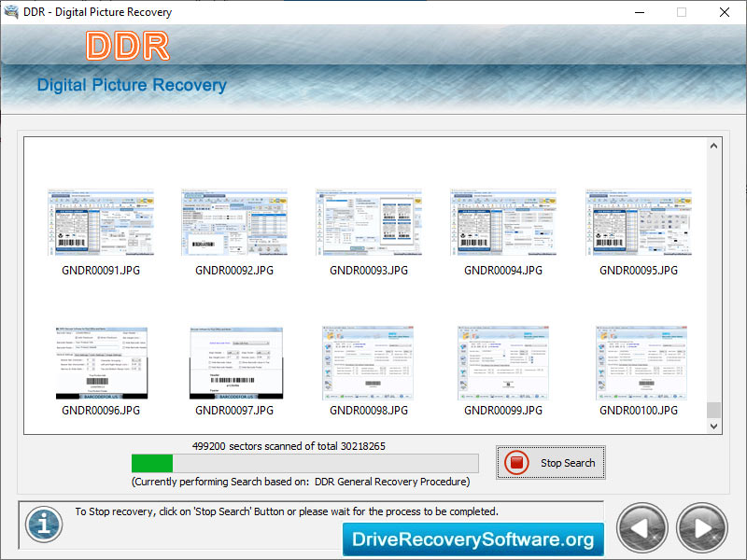747x560 pixels.
Task: Click the file name GNDR00099.JPG
Action: tap(503, 411)
